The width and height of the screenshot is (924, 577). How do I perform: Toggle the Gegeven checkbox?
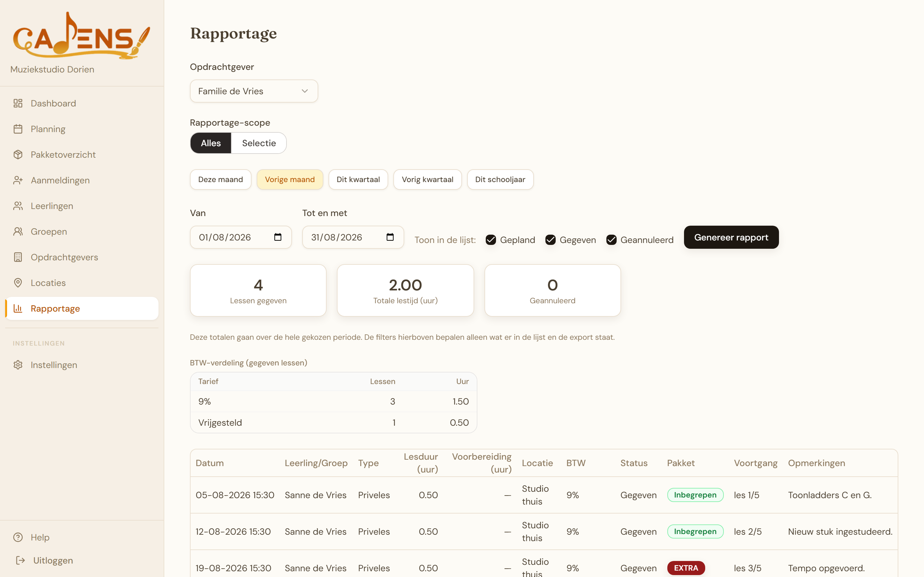pos(550,240)
